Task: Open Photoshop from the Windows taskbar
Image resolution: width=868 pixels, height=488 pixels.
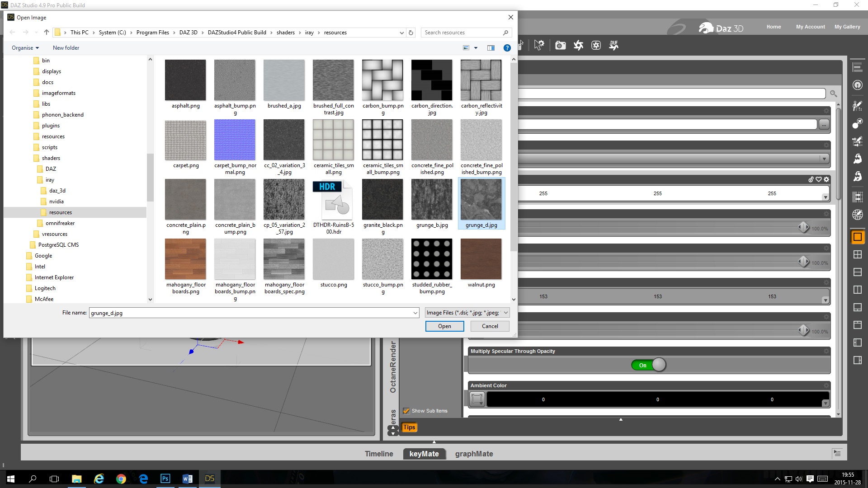Action: click(x=165, y=479)
